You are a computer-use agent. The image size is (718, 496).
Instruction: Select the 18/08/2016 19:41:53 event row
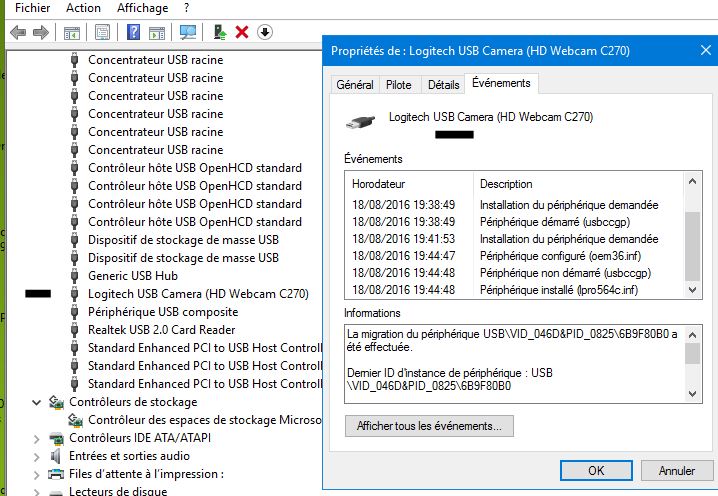[x=515, y=239]
